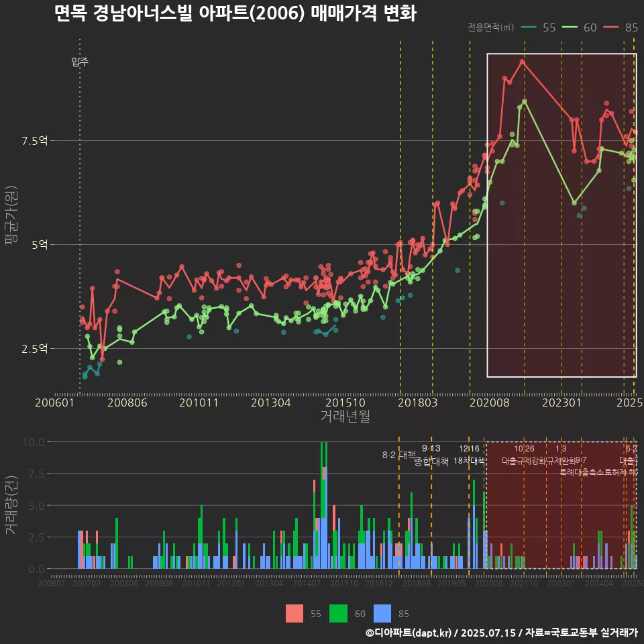Image resolution: width=644 pixels, height=644 pixels.
Task: Click '201201' on the volume chart x-axis
Action: click(231, 583)
